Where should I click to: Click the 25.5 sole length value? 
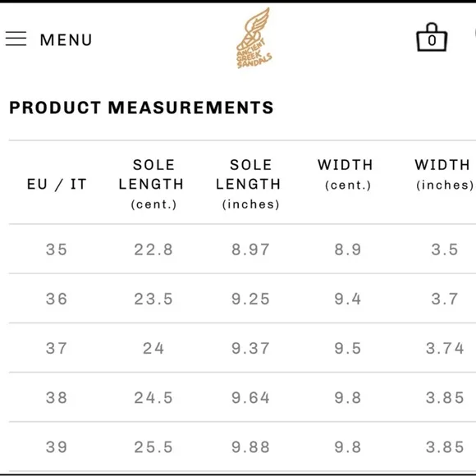tap(153, 447)
